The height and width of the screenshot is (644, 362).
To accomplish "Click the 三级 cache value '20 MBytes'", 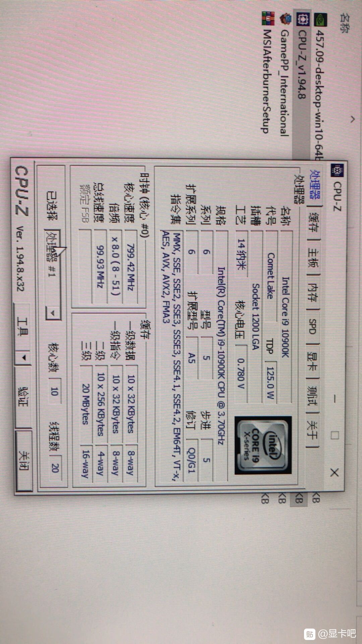I will 85,404.
